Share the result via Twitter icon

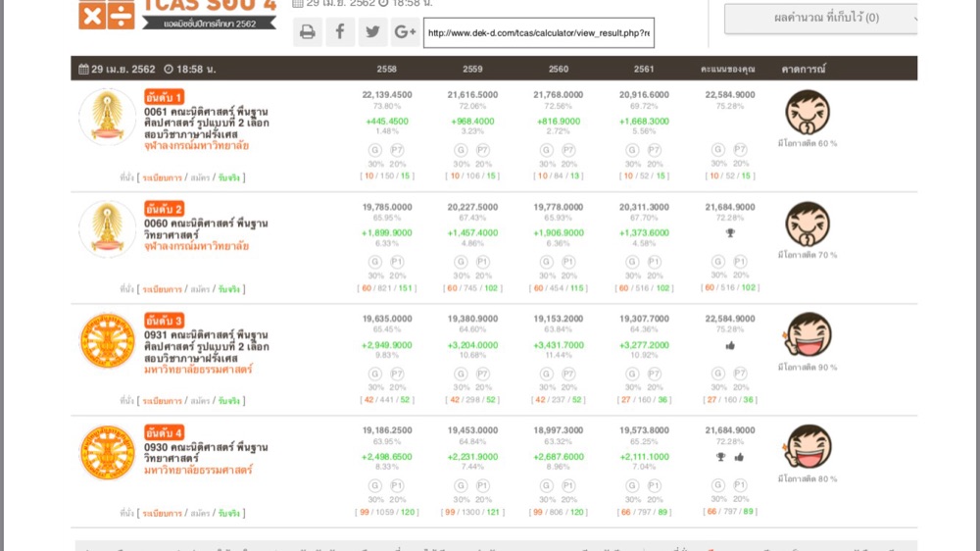coord(372,32)
